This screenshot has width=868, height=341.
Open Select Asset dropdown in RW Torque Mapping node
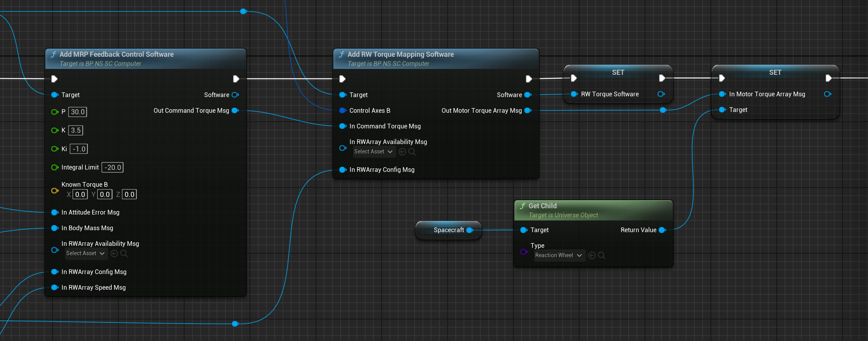point(373,152)
